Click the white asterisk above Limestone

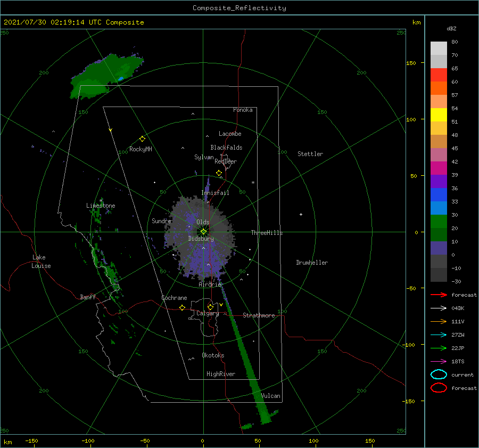(101, 201)
